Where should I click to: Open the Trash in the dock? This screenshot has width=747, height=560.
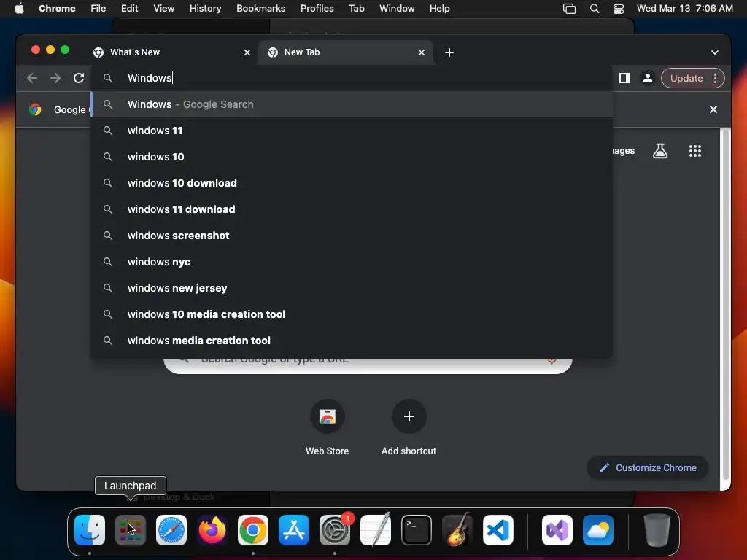(x=657, y=530)
